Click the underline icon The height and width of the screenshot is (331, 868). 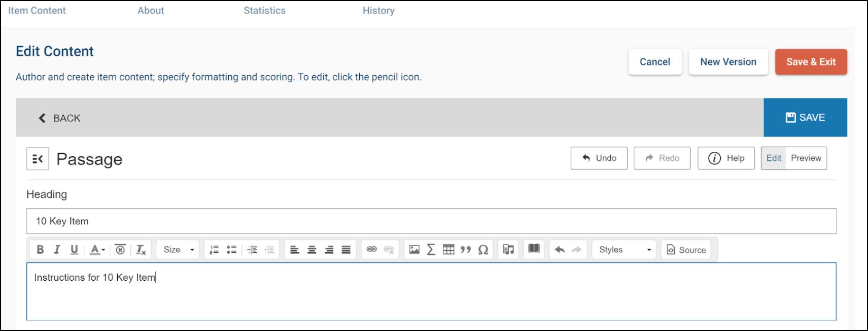point(74,249)
